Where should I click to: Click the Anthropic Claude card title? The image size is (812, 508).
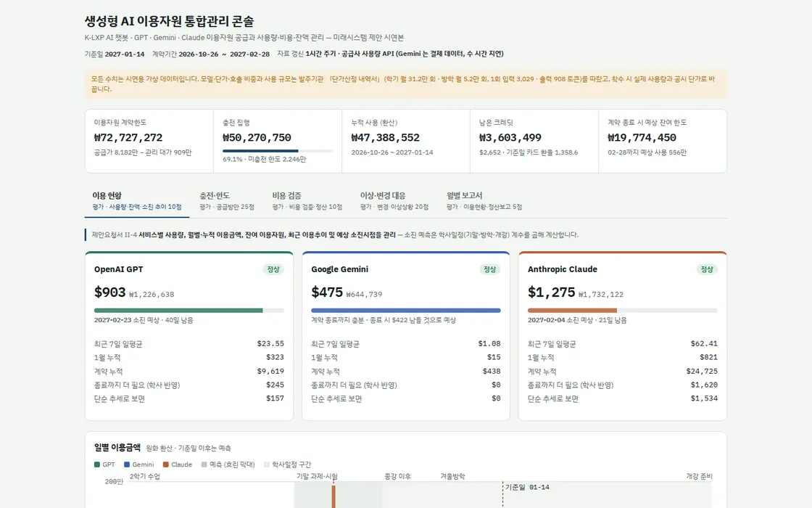[563, 269]
